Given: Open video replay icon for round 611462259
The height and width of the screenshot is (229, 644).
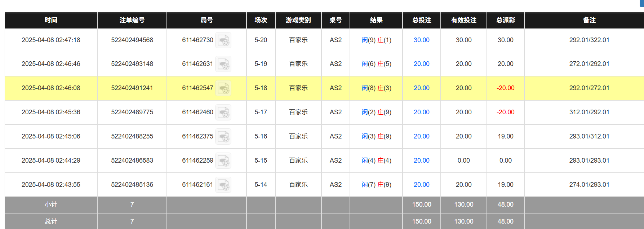Looking at the screenshot, I should 223,161.
